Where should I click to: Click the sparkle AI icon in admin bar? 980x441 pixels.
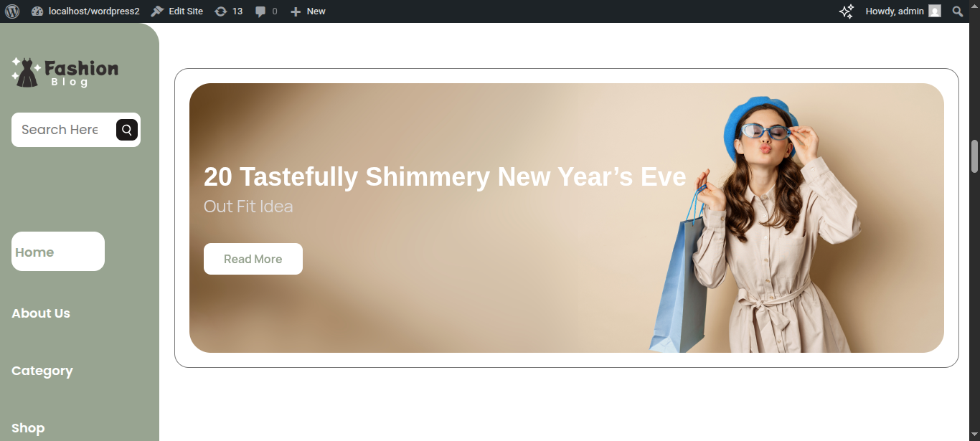(x=847, y=11)
